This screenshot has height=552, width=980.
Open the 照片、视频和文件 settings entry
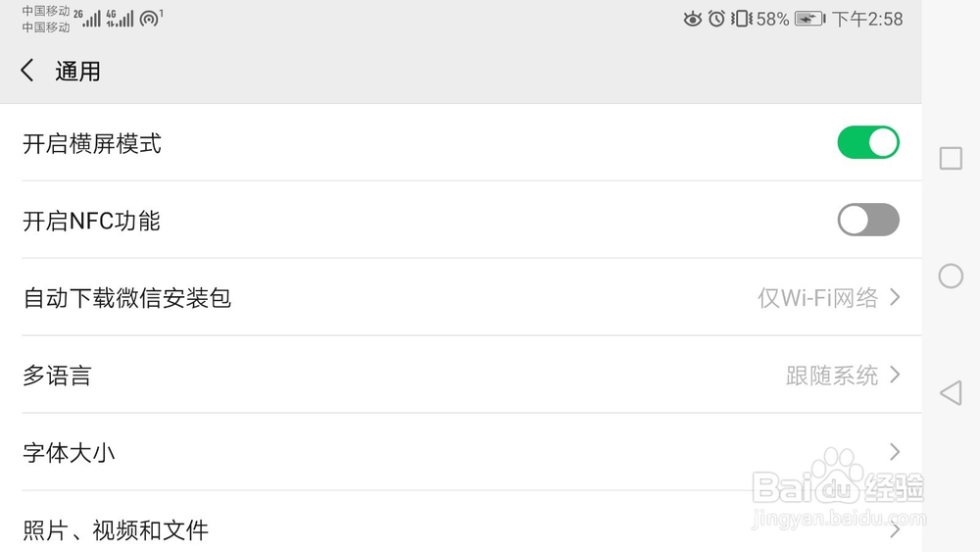click(116, 530)
